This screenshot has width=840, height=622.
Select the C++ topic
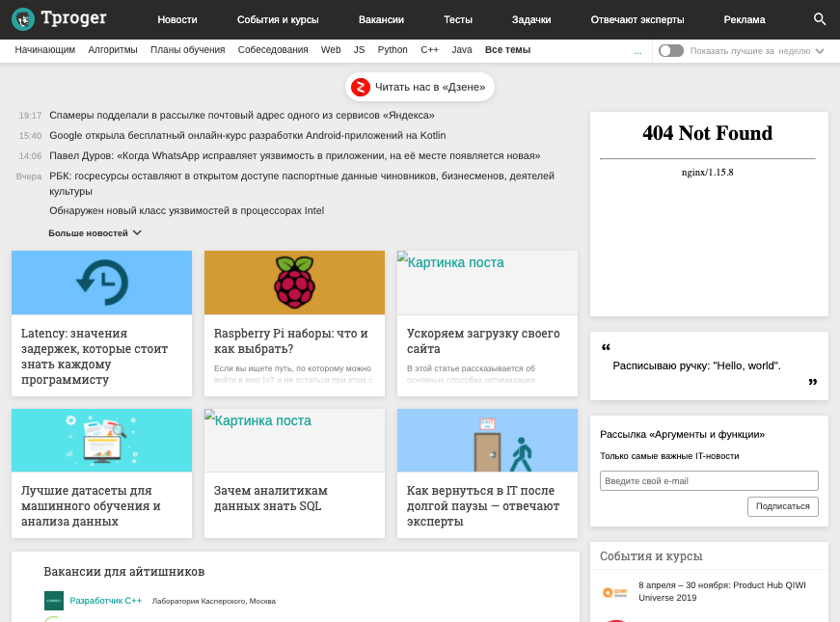coord(429,50)
